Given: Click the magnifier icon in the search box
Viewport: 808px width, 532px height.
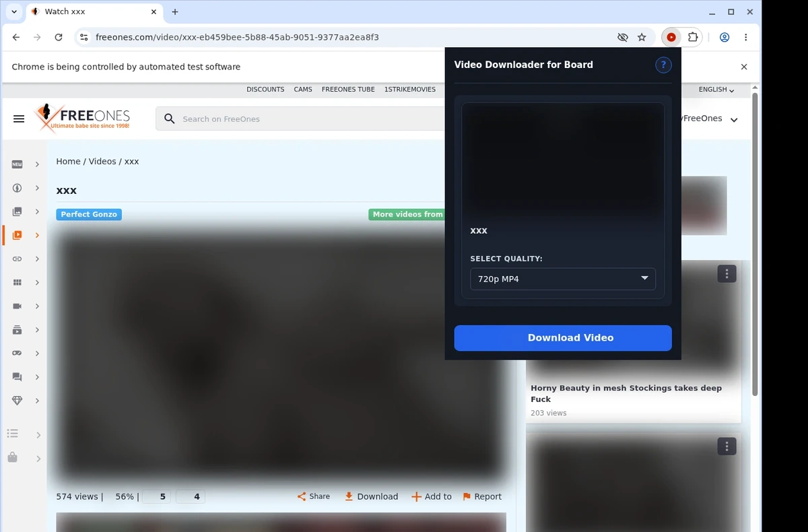Looking at the screenshot, I should click(170, 119).
